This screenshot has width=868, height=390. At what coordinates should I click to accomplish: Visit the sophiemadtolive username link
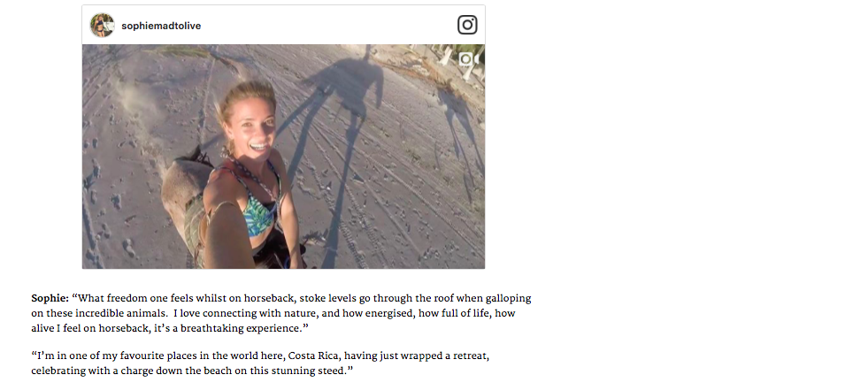[161, 26]
